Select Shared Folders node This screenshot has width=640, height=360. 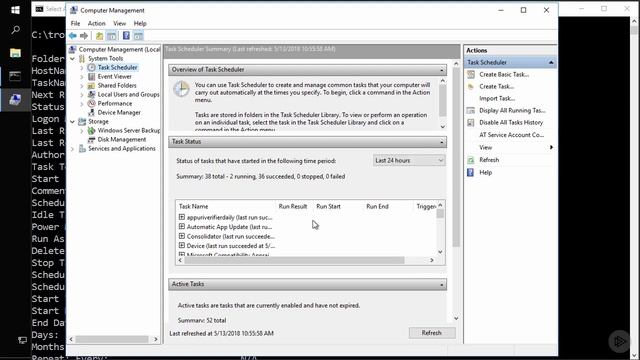coord(117,85)
